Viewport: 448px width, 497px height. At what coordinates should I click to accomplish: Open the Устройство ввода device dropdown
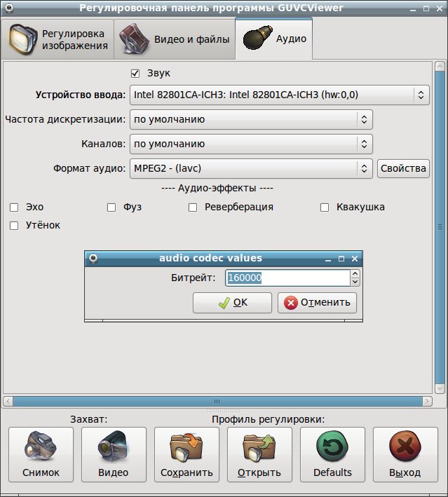pos(279,95)
